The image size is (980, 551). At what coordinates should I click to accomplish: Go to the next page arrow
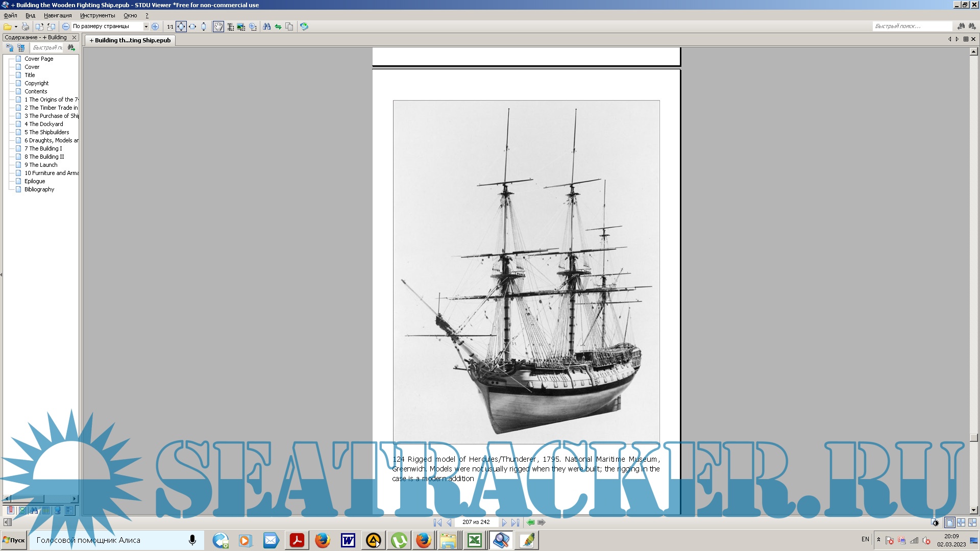[x=504, y=522]
